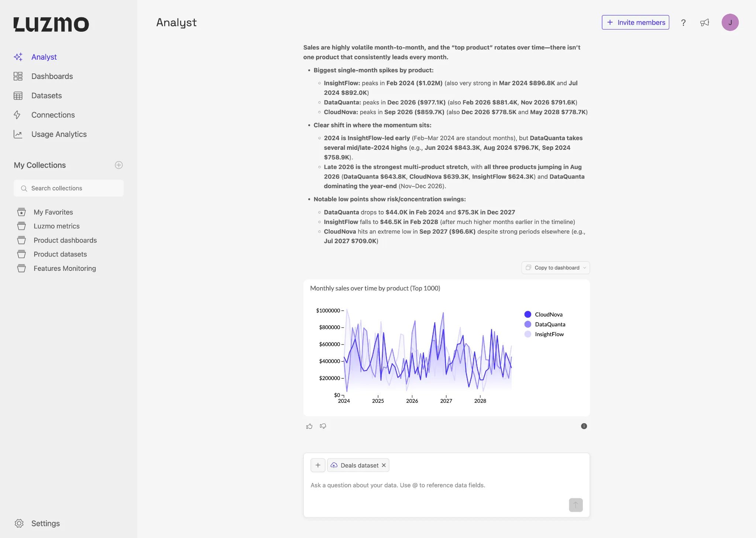Click the My Collections heading

click(40, 165)
